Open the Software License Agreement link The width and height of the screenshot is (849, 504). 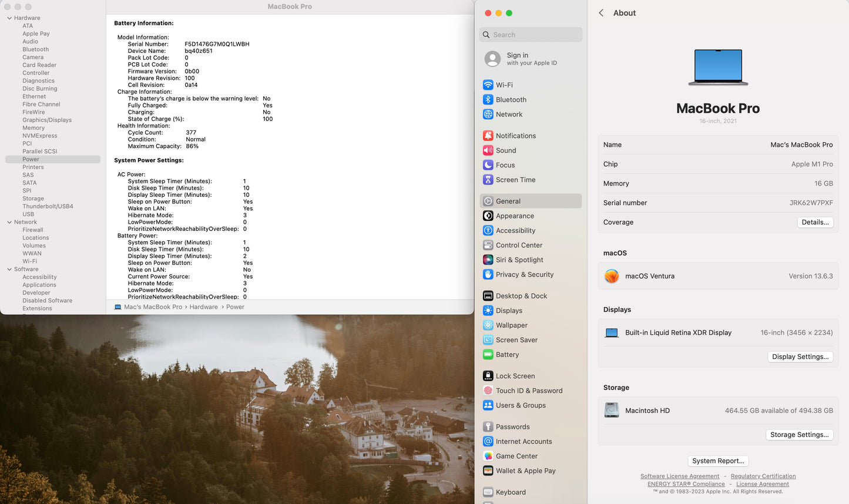tap(679, 476)
